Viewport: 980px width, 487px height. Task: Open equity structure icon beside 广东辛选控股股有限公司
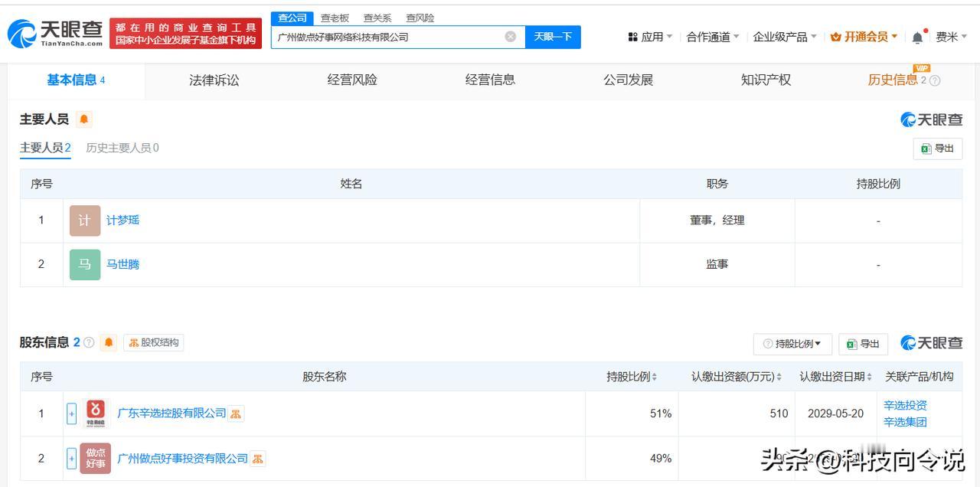tap(236, 413)
